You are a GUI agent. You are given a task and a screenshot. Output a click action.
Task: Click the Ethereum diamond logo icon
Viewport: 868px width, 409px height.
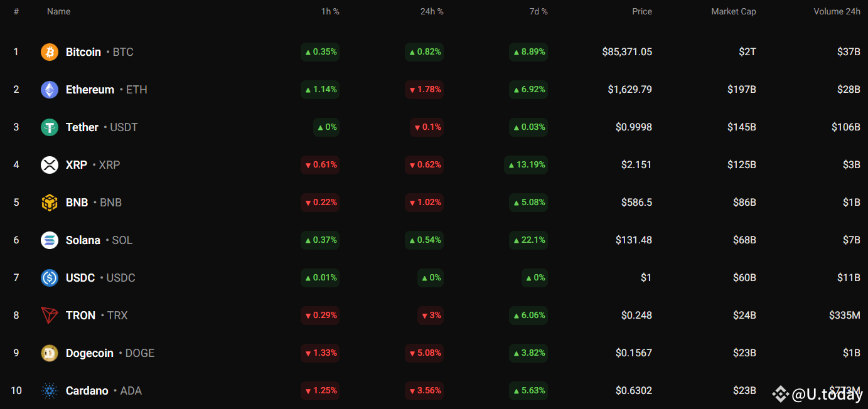pos(50,90)
